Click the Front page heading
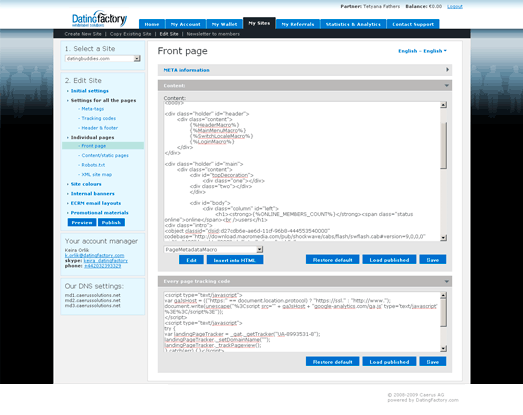523x415 pixels. pos(182,51)
